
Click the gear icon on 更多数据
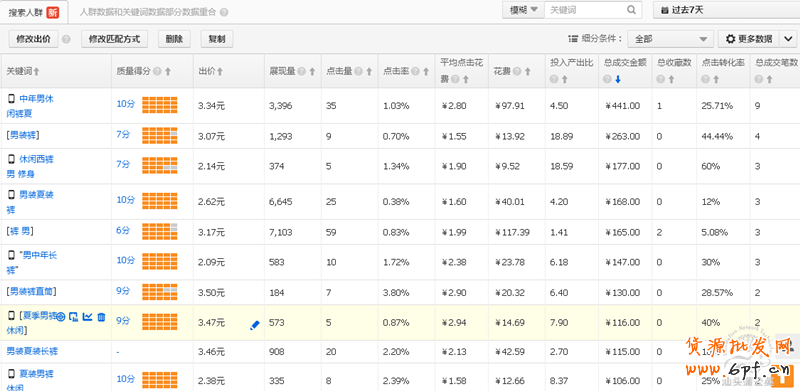[731, 39]
